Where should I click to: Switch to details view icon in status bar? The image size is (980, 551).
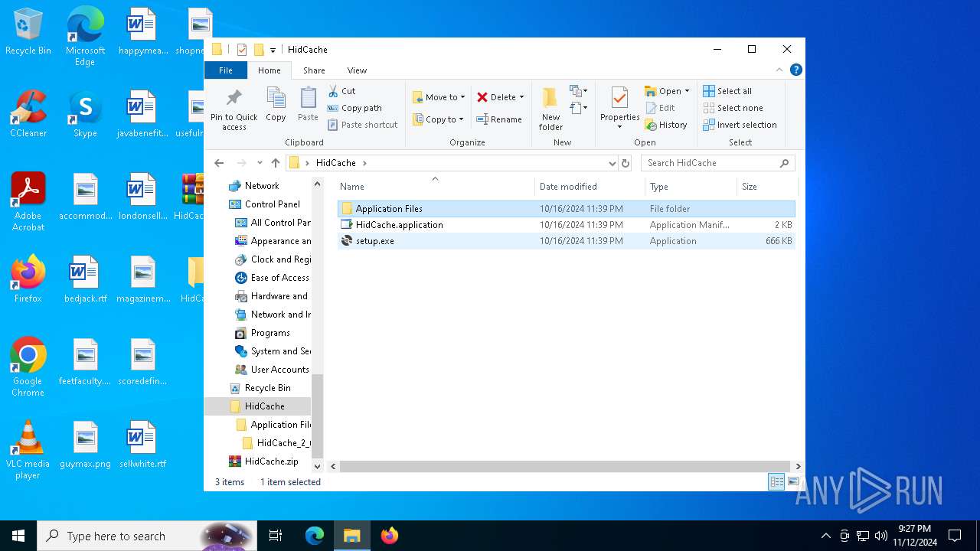[x=776, y=482]
